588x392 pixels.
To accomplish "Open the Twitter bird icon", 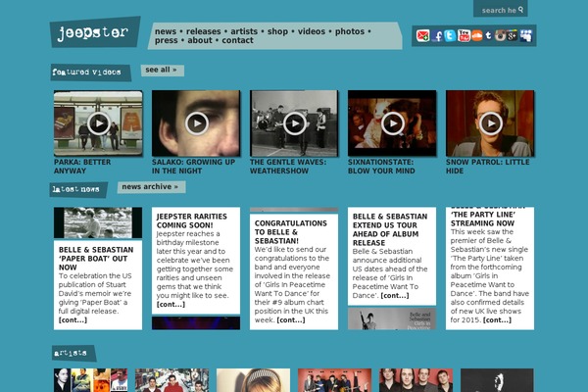I will (x=450, y=36).
